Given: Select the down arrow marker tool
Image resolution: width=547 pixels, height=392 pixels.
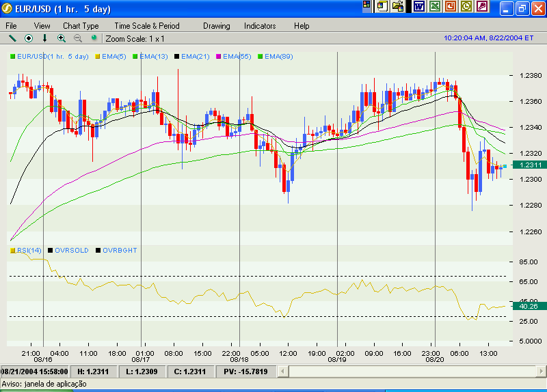Looking at the screenshot, I should coord(44,38).
